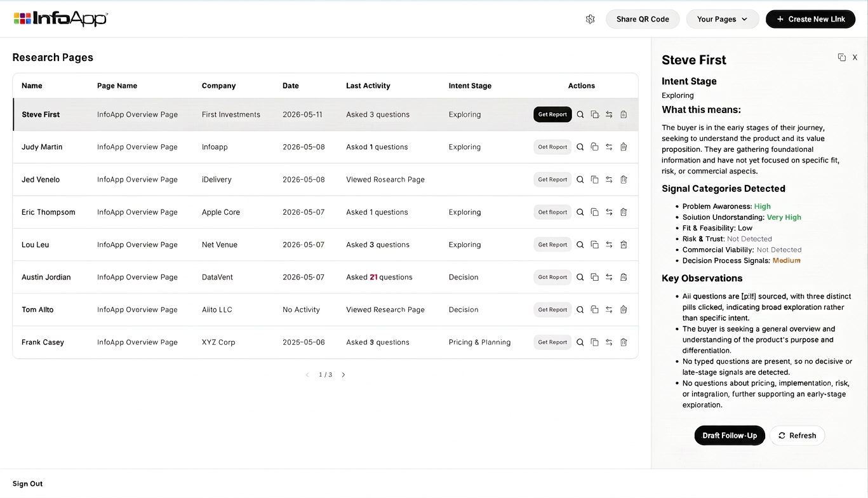
Task: Magnifier icon in Frank Casey row
Action: (580, 342)
